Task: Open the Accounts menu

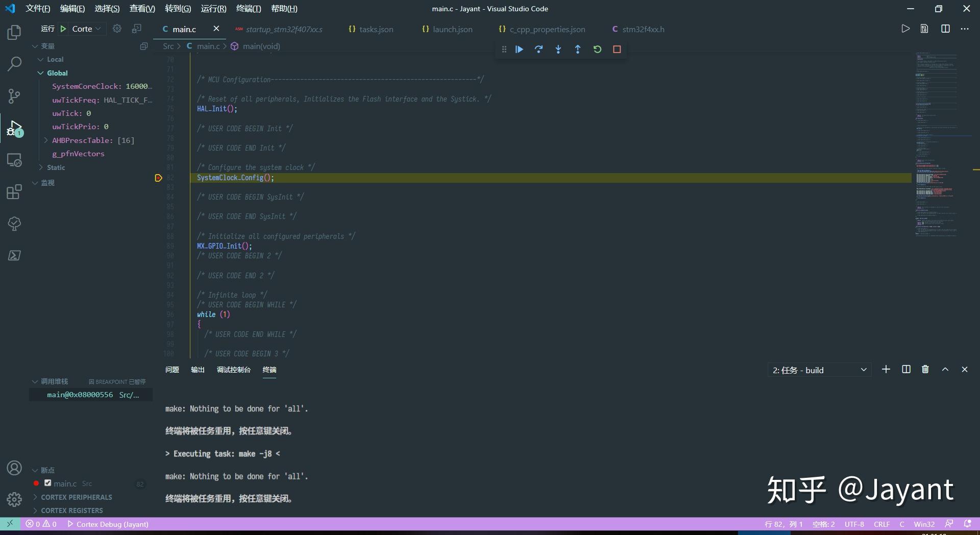Action: (14, 468)
